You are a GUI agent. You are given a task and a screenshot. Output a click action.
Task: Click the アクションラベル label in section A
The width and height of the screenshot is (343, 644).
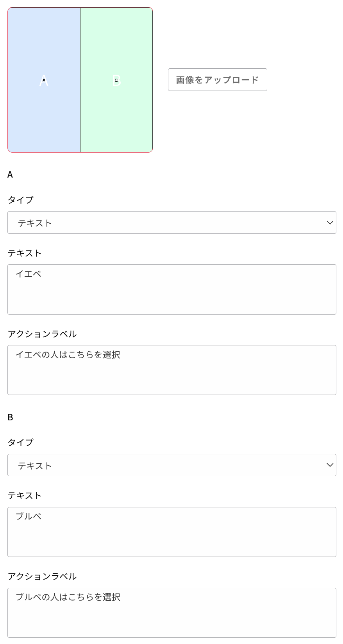(42, 334)
